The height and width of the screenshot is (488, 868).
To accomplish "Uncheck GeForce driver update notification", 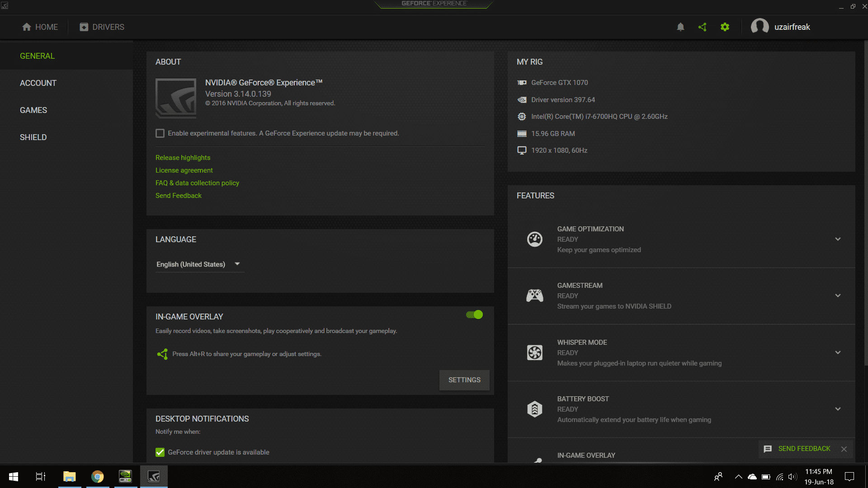I will point(160,452).
